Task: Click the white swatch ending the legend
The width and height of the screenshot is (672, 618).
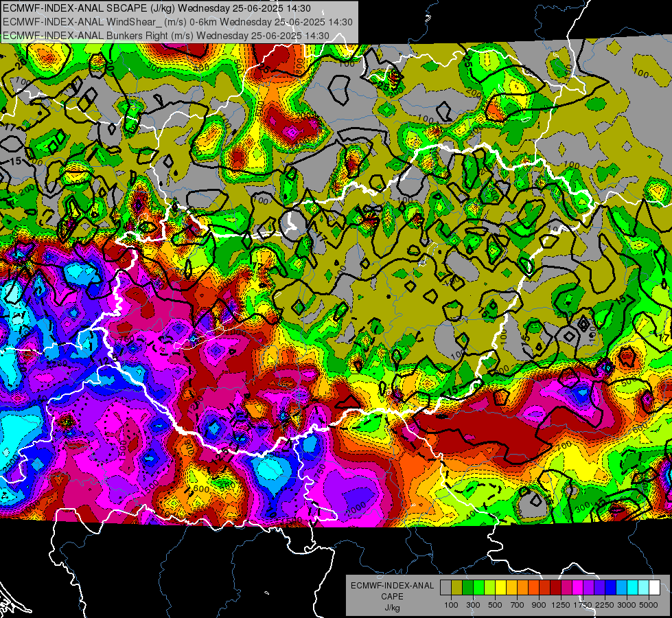Action: click(x=654, y=588)
